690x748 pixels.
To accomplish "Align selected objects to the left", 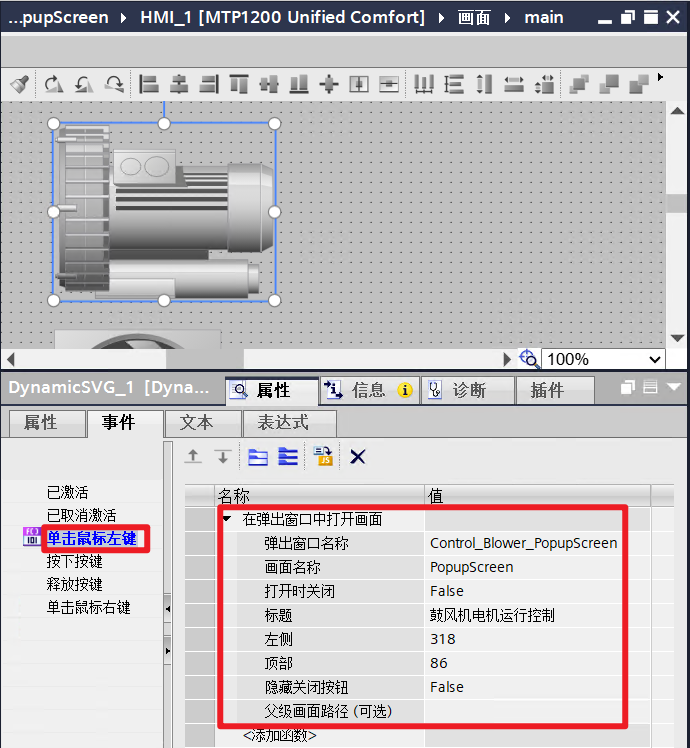I will point(149,84).
